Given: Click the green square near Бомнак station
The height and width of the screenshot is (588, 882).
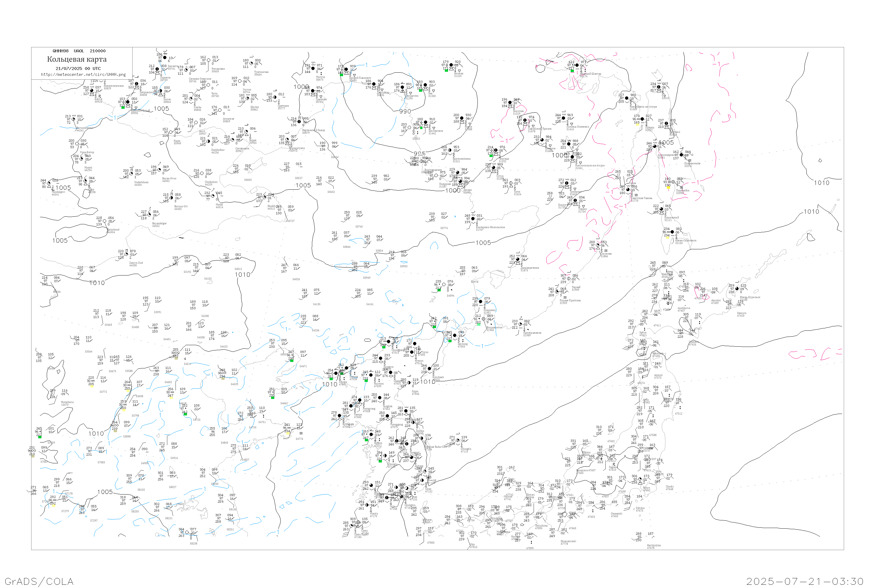Looking at the screenshot, I should [x=446, y=70].
